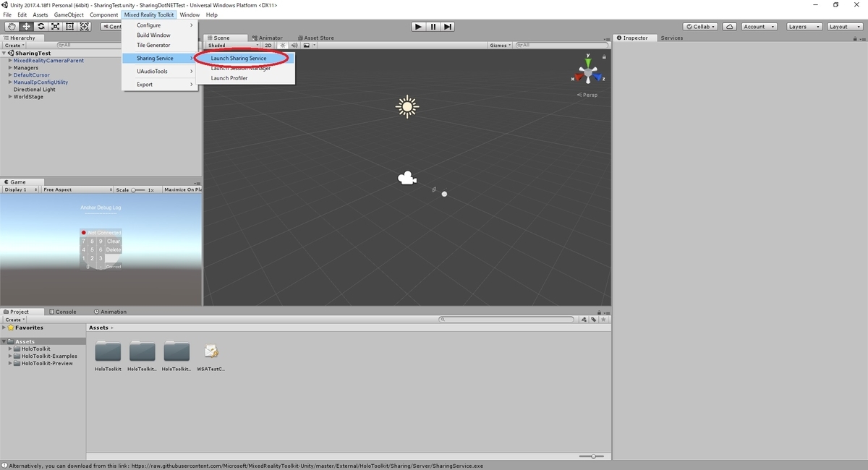Viewport: 868px width, 470px height.
Task: Click Maximize On Play in Game view
Action: click(182, 189)
